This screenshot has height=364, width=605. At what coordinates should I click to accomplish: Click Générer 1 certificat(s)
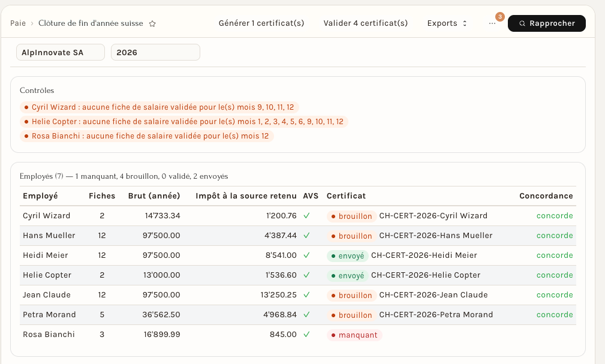[x=261, y=23]
